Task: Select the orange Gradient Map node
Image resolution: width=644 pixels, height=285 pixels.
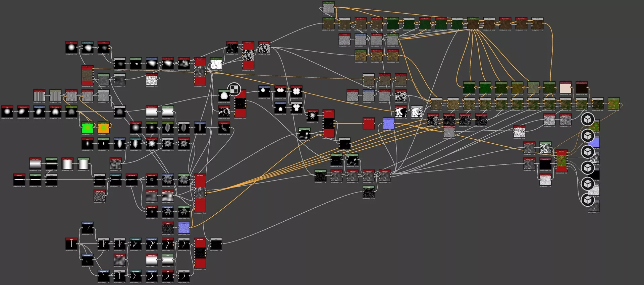Action: pos(104,128)
